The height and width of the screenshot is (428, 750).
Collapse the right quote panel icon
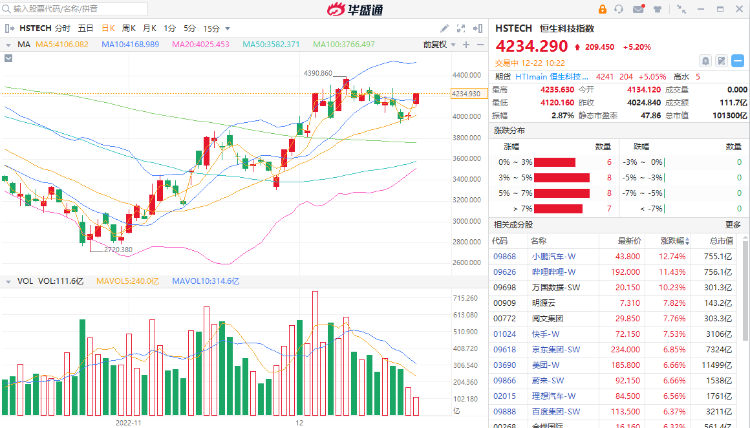[x=477, y=29]
